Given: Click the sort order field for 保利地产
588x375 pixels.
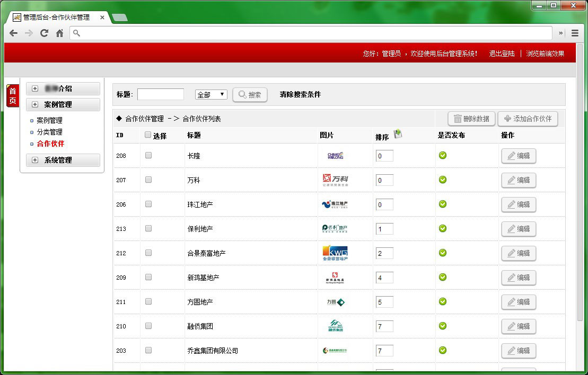Looking at the screenshot, I should click(384, 229).
